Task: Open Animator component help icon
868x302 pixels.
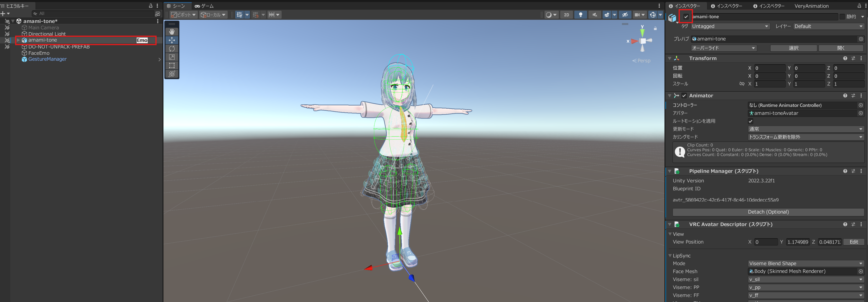Action: coord(845,96)
